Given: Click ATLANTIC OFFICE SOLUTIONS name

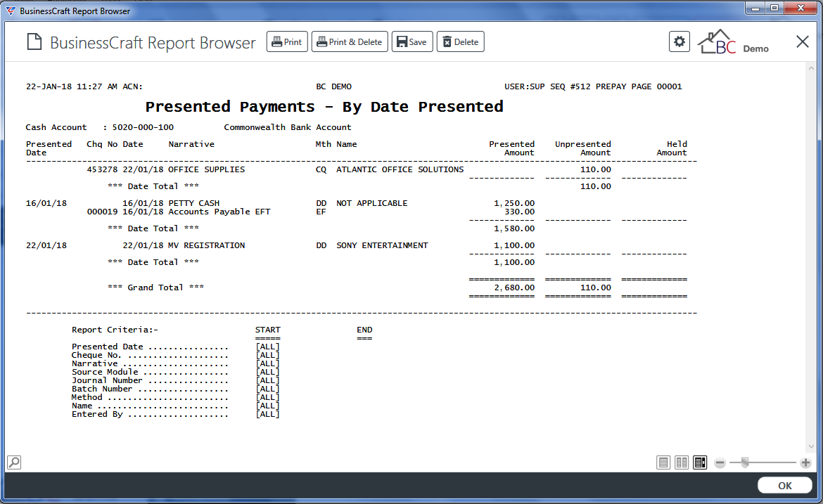Looking at the screenshot, I should tap(400, 169).
